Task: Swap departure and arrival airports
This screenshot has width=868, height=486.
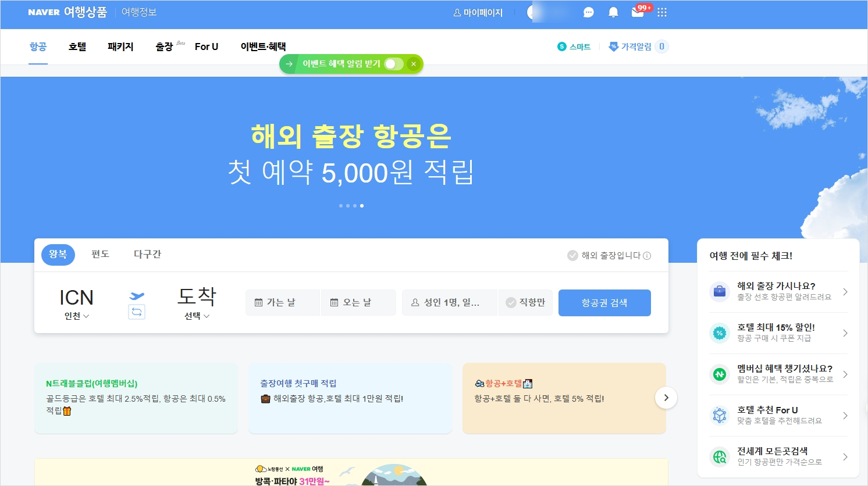Action: 137,312
